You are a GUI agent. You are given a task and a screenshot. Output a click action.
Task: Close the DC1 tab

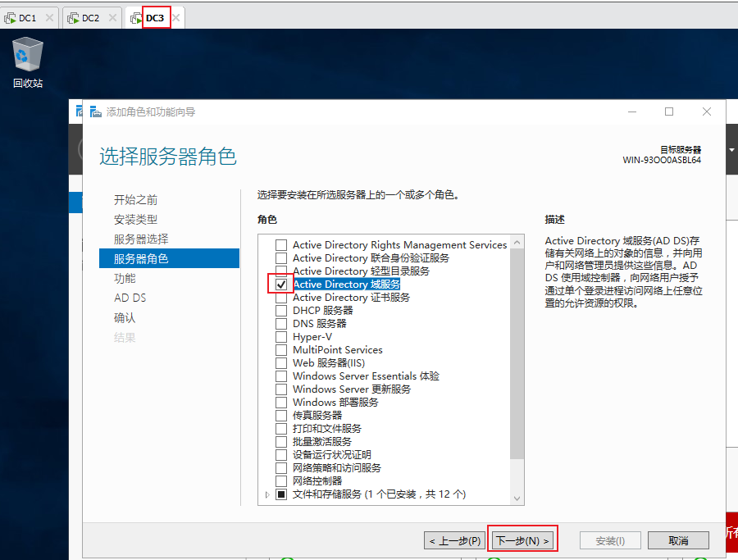[49, 18]
